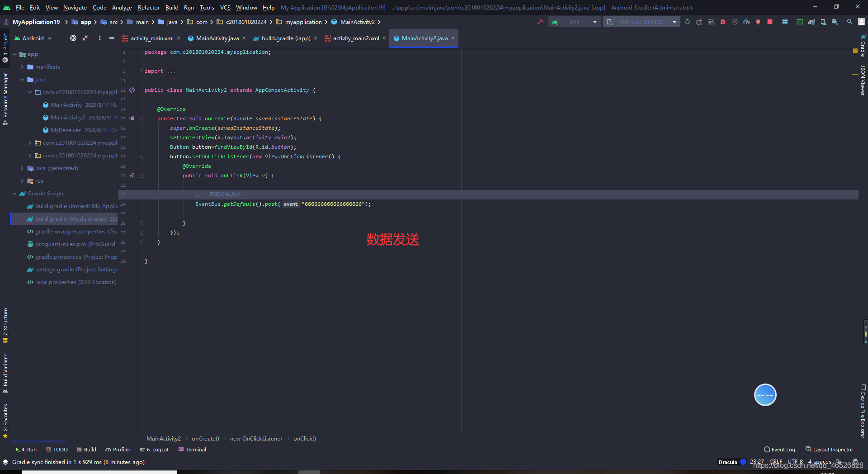
Task: Collapse all in project panel icon
Action: click(x=85, y=38)
